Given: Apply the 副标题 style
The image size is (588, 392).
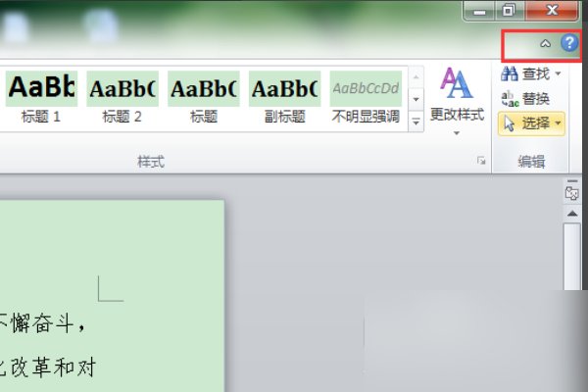Looking at the screenshot, I should tap(284, 98).
